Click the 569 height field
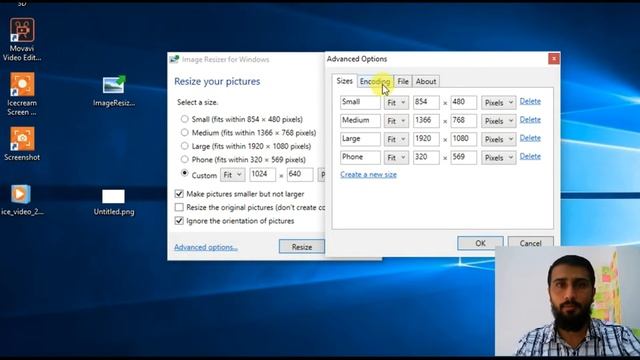The height and width of the screenshot is (360, 640). click(463, 158)
